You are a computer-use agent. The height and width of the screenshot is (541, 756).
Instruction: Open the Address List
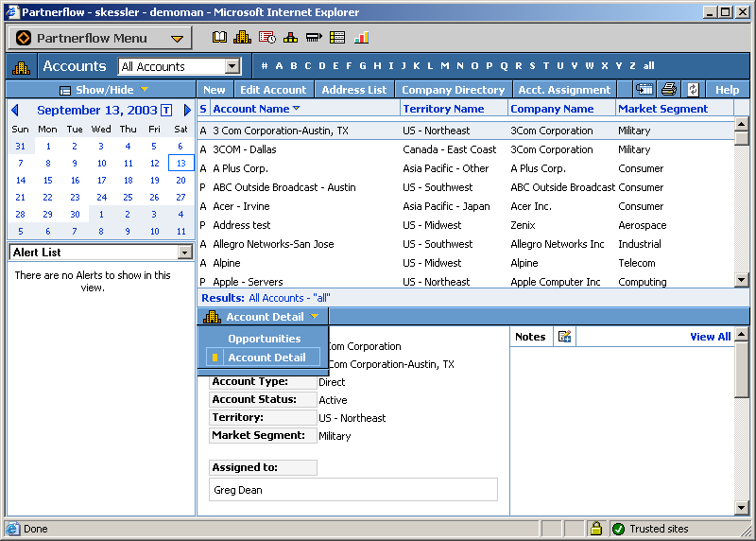(353, 90)
